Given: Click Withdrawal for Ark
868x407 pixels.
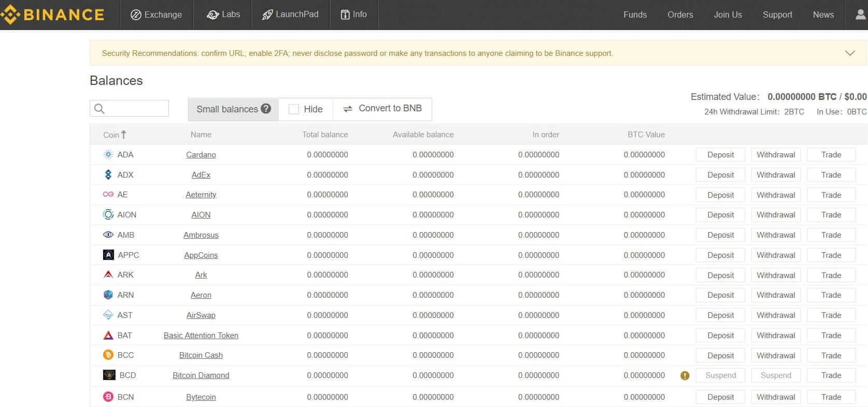Looking at the screenshot, I should click(776, 275).
